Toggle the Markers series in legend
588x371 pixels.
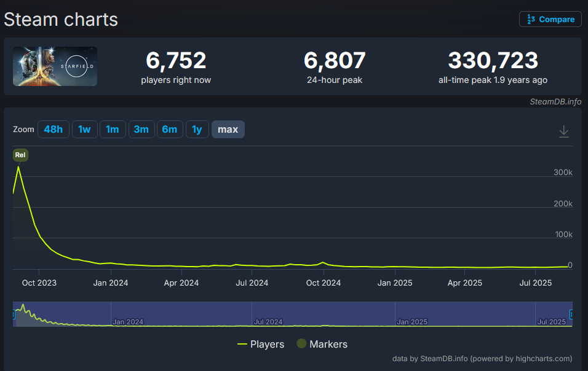coord(322,344)
